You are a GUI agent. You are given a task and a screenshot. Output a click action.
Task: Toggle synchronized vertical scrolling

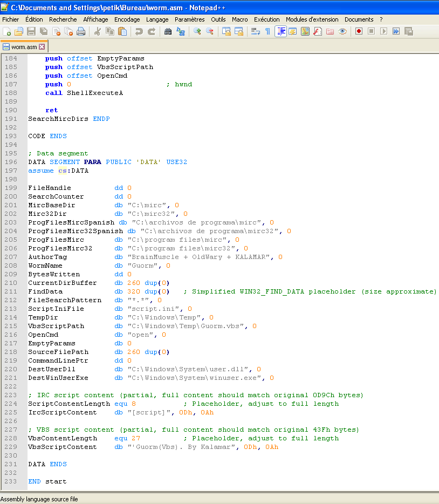[226, 31]
